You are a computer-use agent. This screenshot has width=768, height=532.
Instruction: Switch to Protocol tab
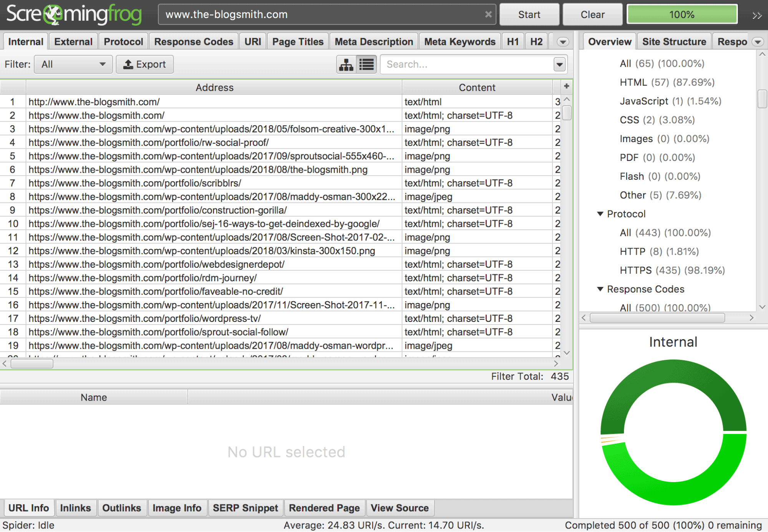(x=123, y=42)
